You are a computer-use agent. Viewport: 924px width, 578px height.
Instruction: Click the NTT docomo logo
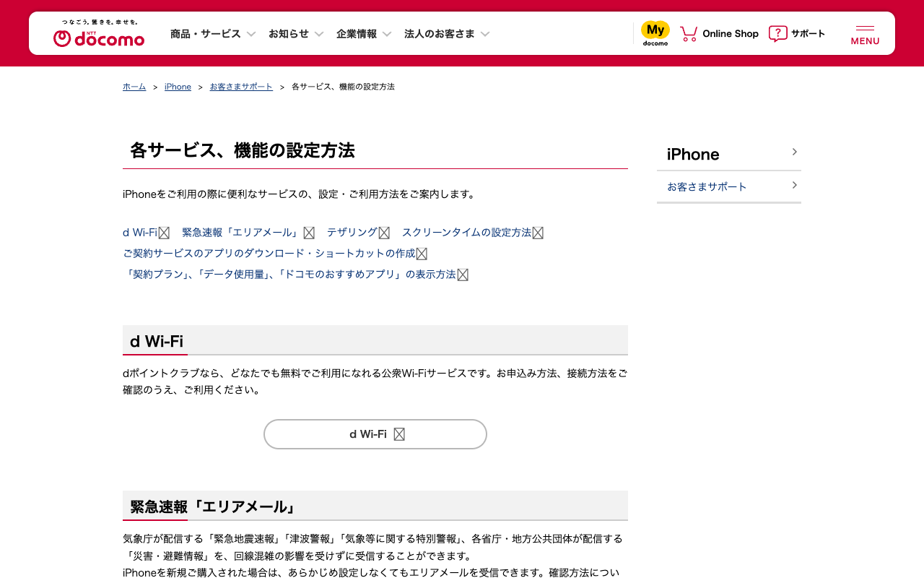click(x=99, y=34)
